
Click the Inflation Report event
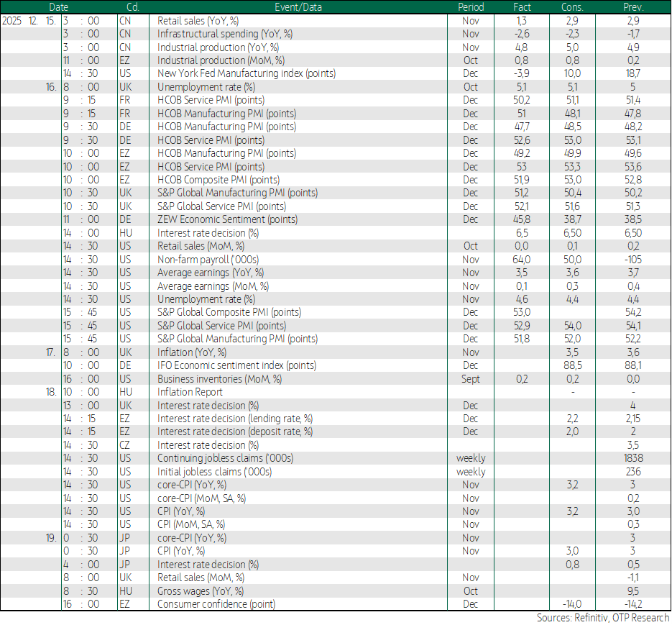[190, 392]
